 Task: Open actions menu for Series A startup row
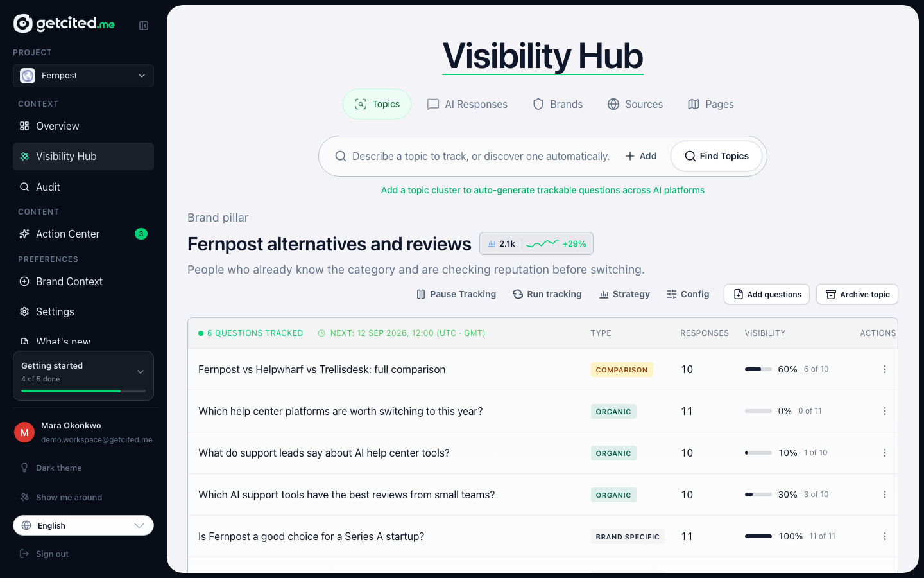pos(885,536)
